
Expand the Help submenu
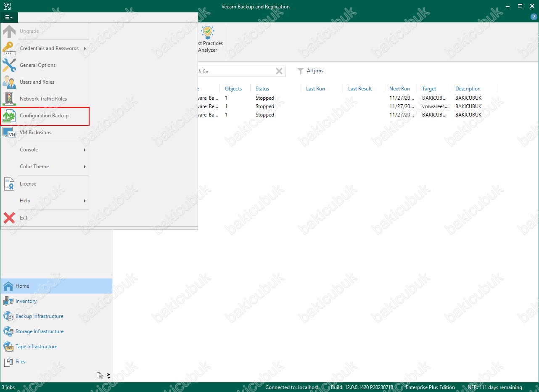(x=45, y=201)
